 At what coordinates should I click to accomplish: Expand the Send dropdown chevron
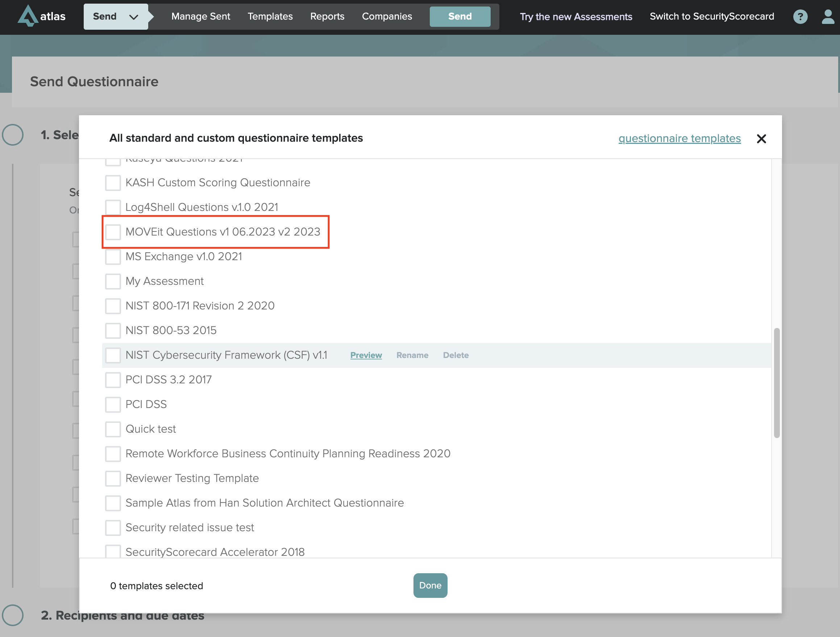click(134, 17)
